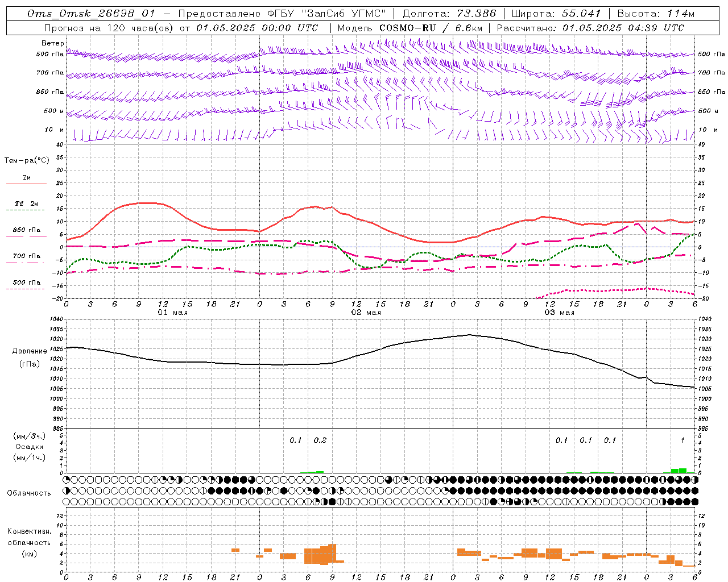The image size is (728, 582).
Task: Click the Ветер wind panel label
Action: click(x=53, y=43)
